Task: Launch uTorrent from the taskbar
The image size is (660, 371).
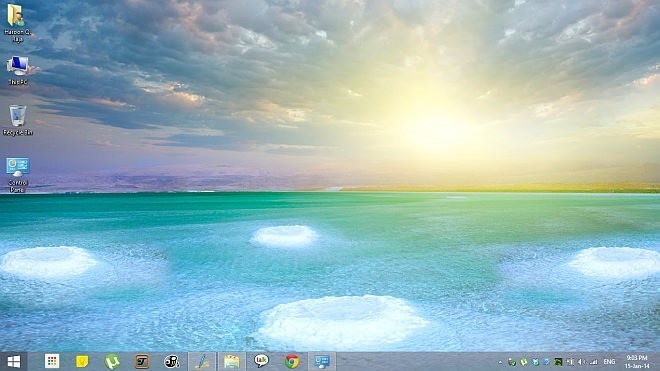Action: [112, 361]
